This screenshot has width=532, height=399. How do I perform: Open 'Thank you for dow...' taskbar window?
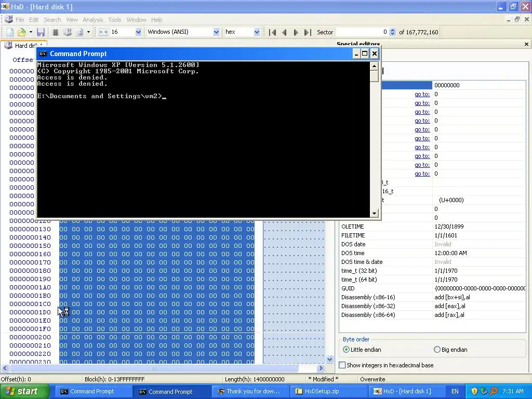coord(250,391)
